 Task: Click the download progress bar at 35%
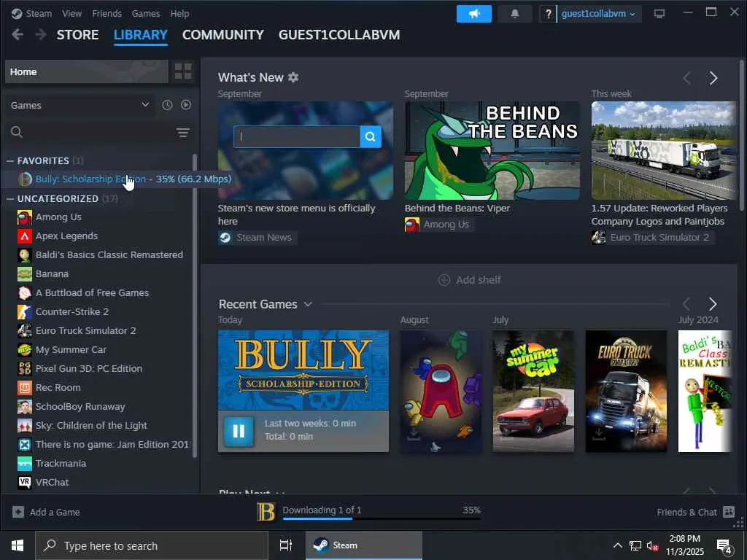(x=382, y=518)
